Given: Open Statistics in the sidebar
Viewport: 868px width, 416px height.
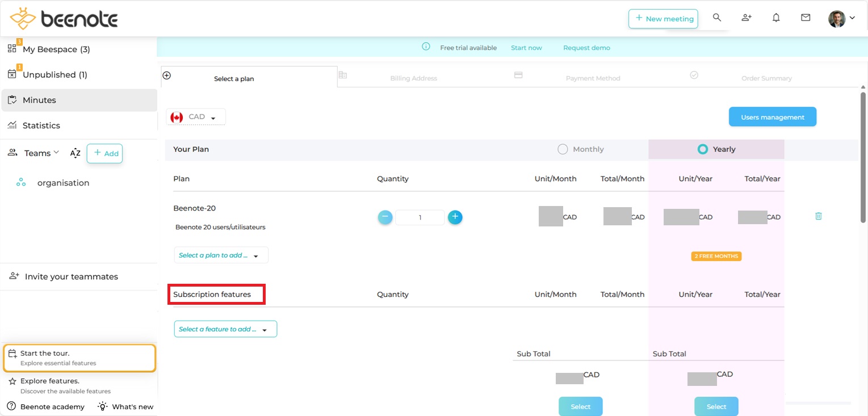Looking at the screenshot, I should [x=41, y=125].
